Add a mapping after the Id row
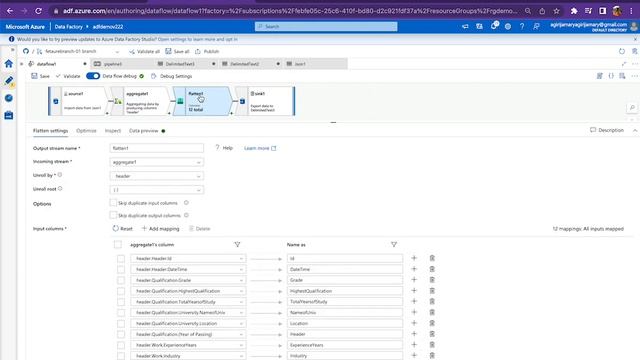Image resolution: width=640 pixels, height=360 pixels. 414,258
